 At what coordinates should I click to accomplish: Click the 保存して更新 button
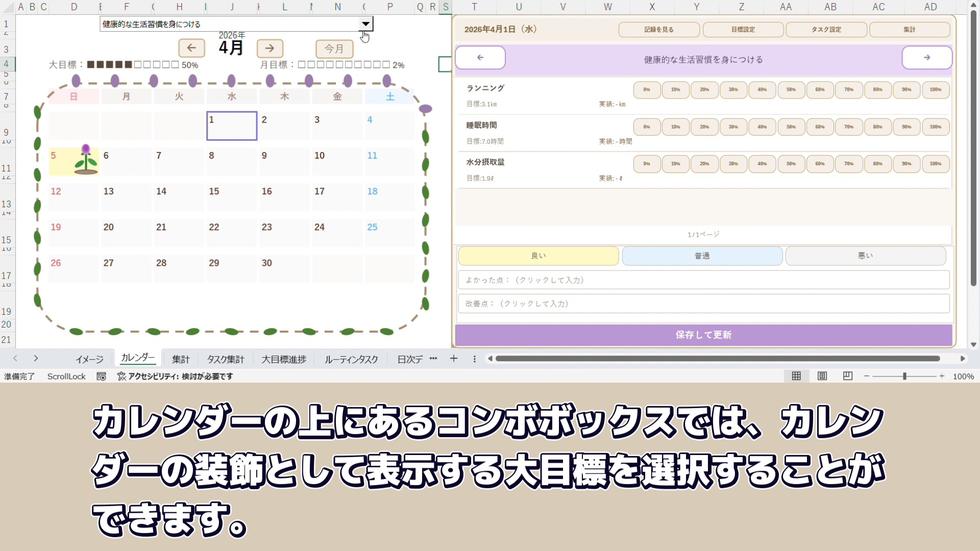click(703, 335)
